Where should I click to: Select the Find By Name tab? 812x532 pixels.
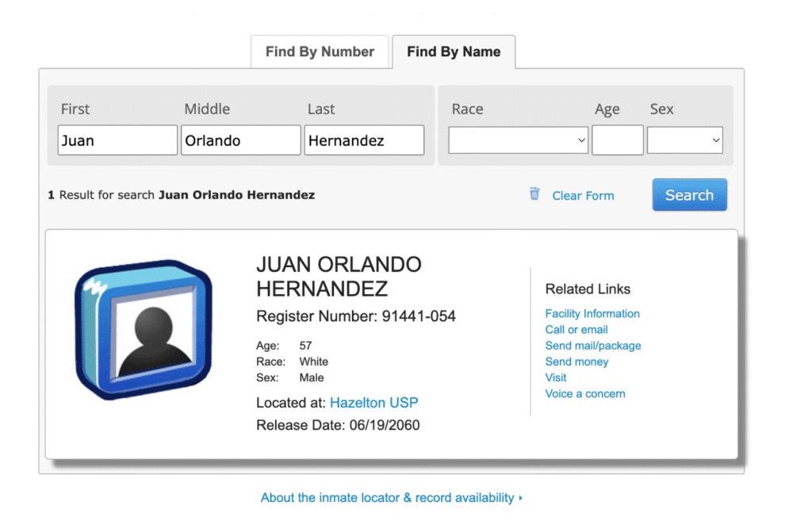[x=454, y=52]
